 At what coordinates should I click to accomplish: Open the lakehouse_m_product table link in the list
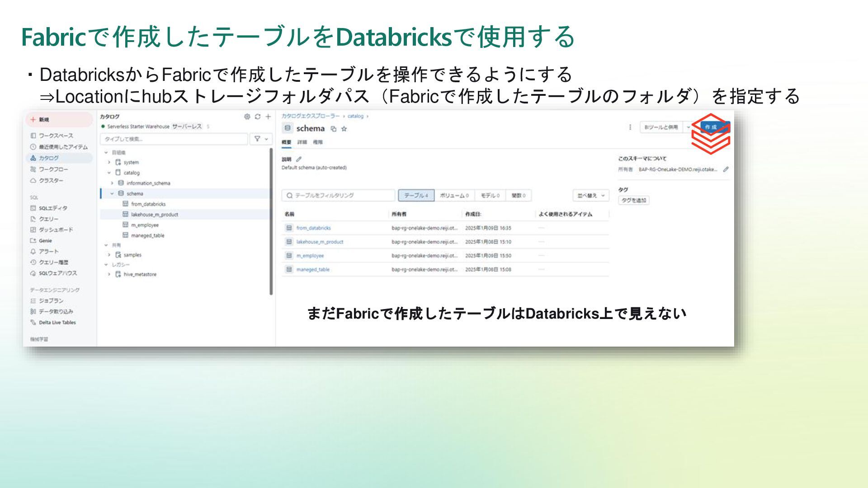click(320, 242)
